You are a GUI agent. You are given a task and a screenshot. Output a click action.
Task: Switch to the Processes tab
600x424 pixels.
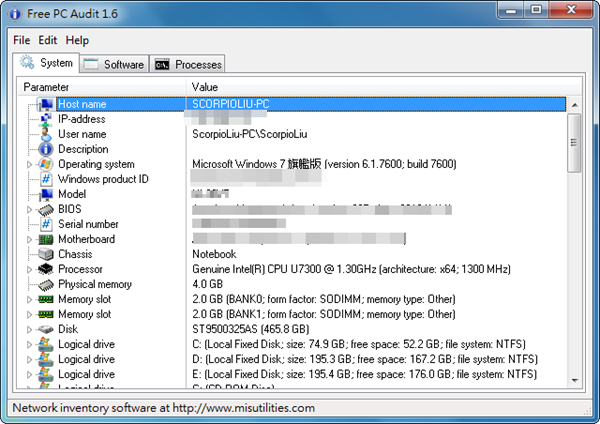pyautogui.click(x=187, y=64)
